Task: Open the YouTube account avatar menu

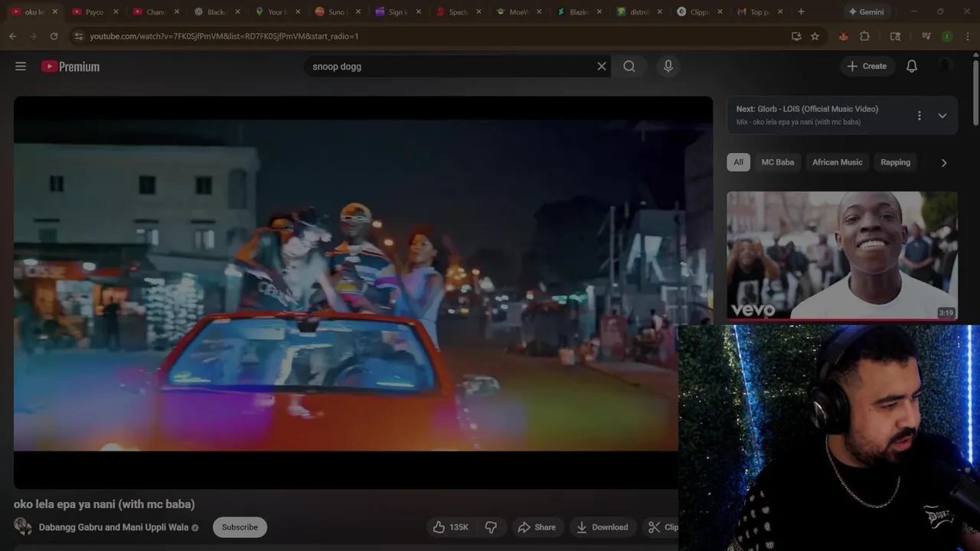Action: (x=946, y=67)
